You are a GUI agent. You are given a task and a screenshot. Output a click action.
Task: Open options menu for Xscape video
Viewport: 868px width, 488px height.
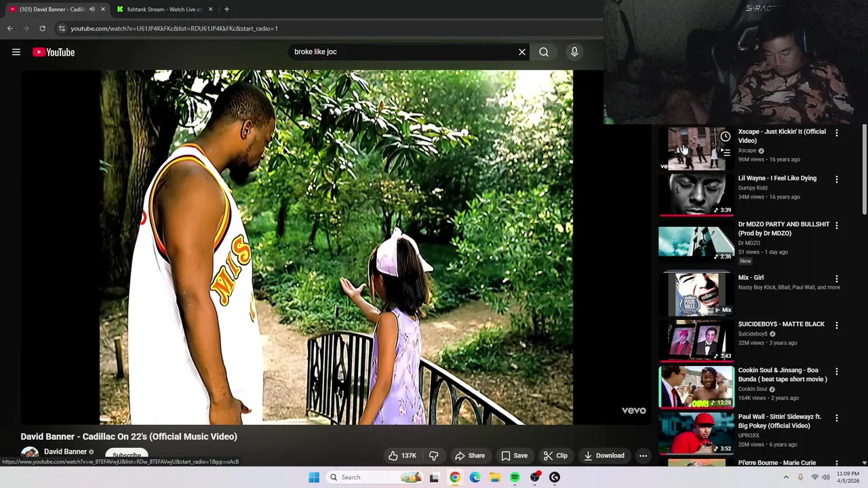click(836, 134)
